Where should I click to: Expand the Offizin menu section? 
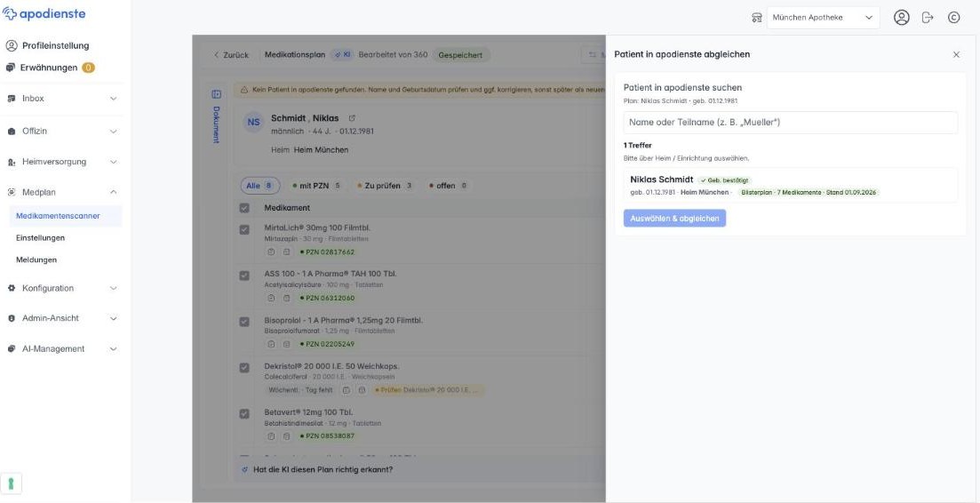(62, 132)
